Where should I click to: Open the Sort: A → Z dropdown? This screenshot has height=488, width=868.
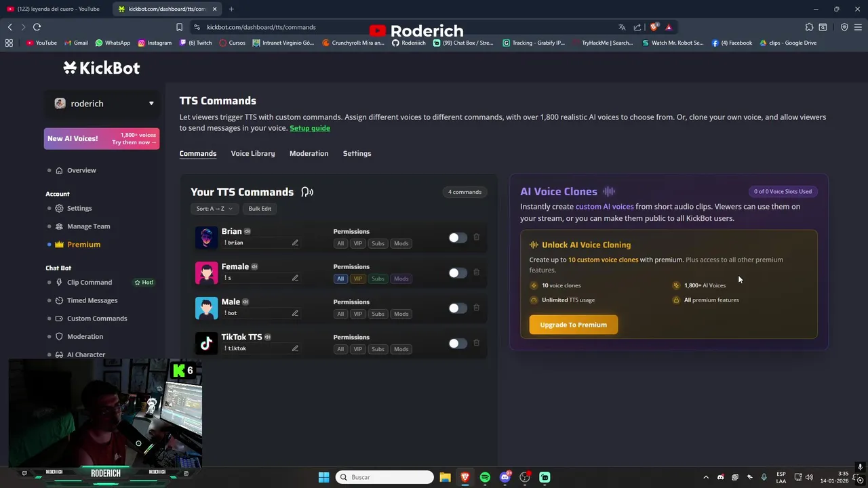[214, 209]
